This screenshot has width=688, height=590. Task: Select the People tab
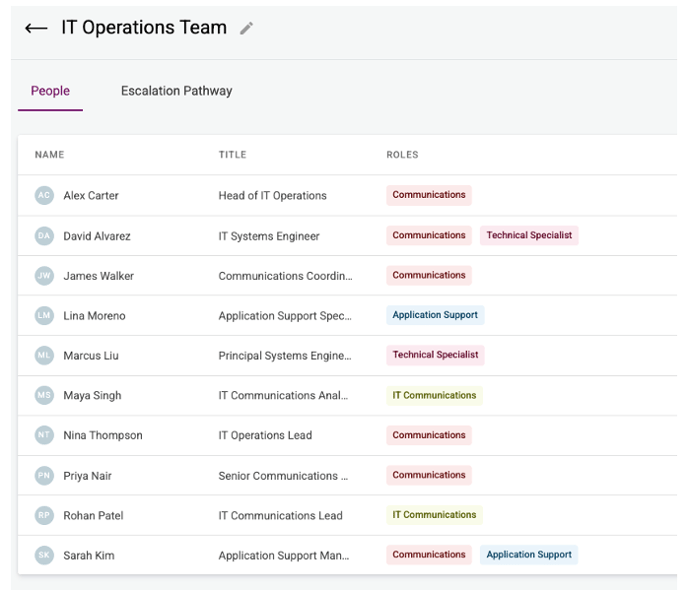pos(50,91)
